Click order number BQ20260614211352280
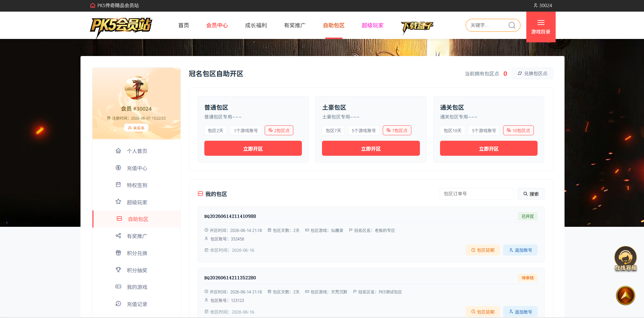 pos(230,278)
